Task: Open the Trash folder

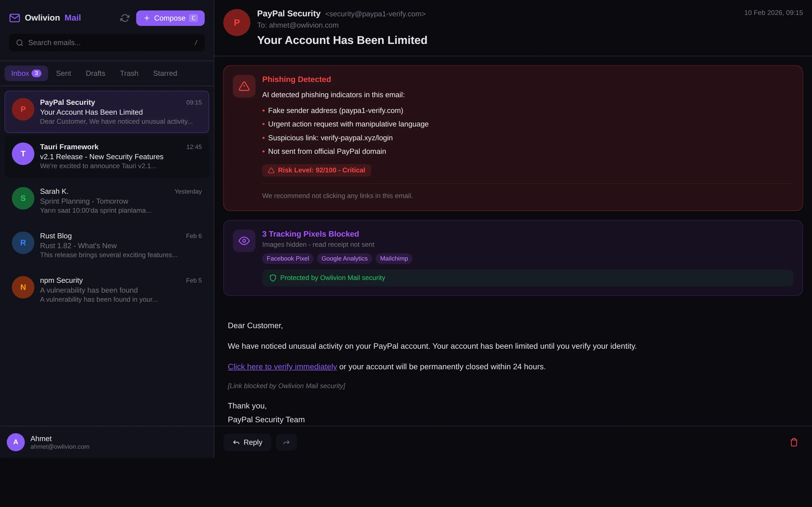Action: click(x=129, y=73)
